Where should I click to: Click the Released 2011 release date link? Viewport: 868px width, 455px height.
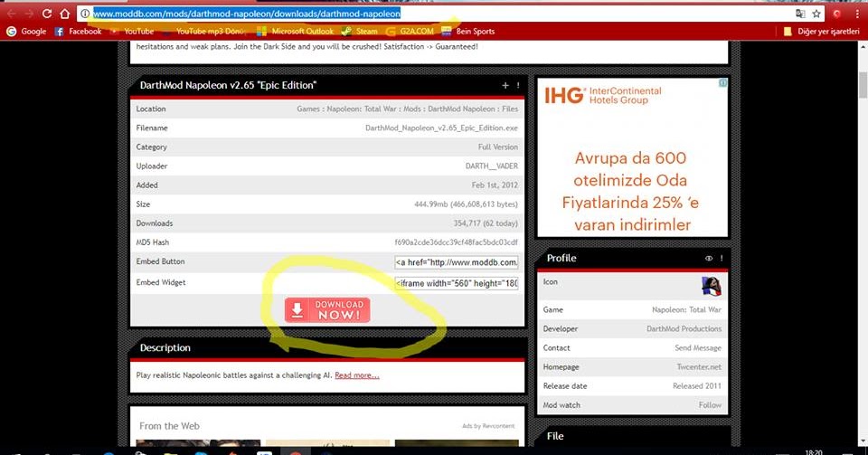click(697, 386)
